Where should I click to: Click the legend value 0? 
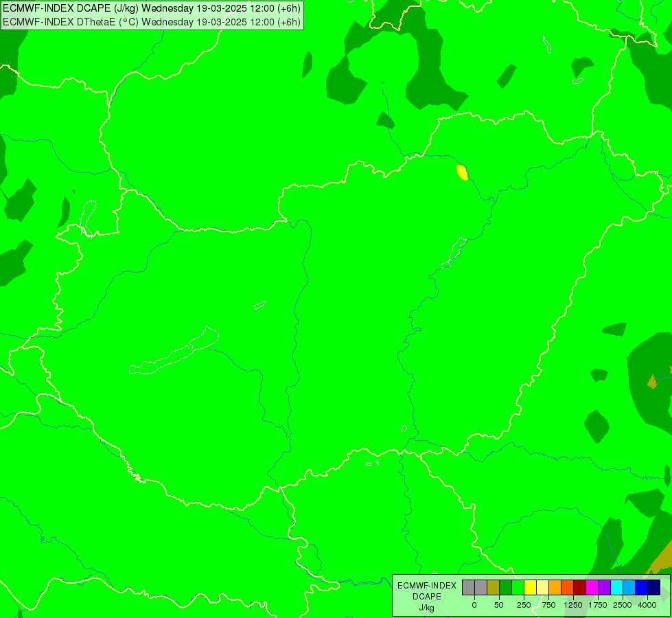(x=474, y=605)
